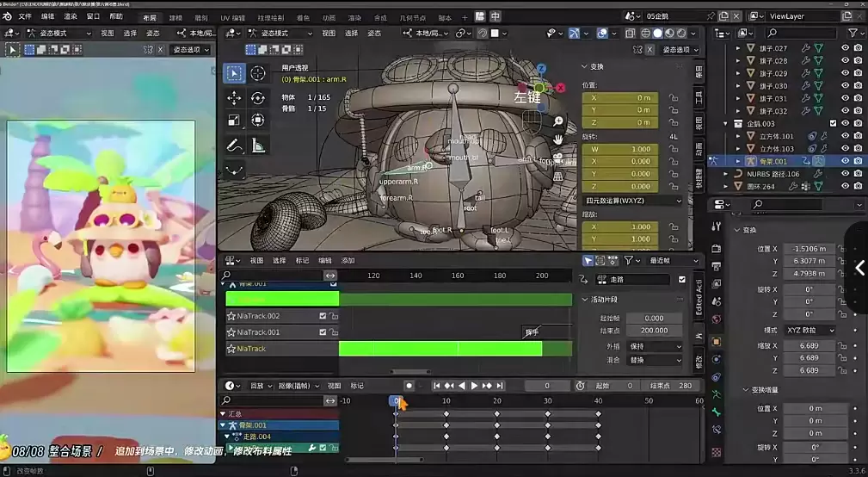The width and height of the screenshot is (868, 477).
Task: Open the outliner filter funnel
Action: pyautogui.click(x=853, y=34)
